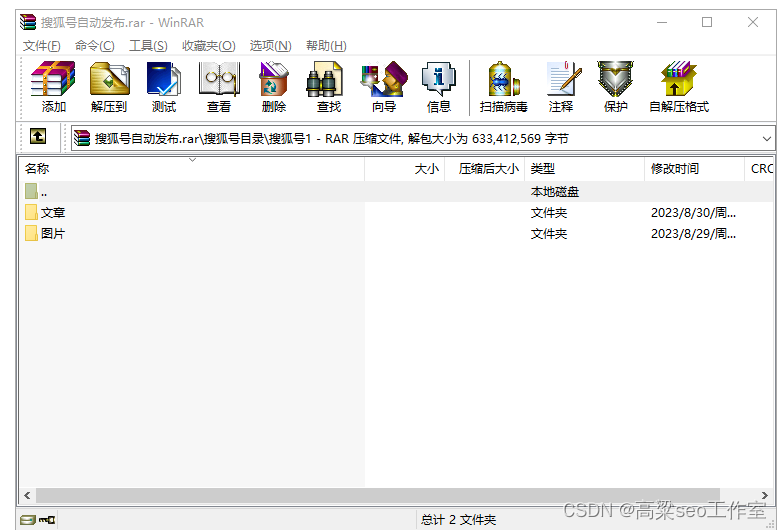Expand the address path dropdown arrow
781x530 pixels.
tap(767, 138)
